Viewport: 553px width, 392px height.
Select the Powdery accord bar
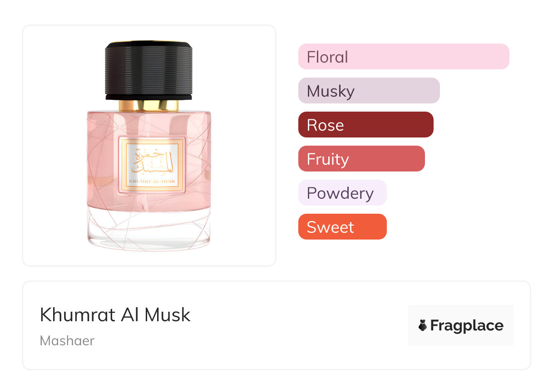pos(342,193)
